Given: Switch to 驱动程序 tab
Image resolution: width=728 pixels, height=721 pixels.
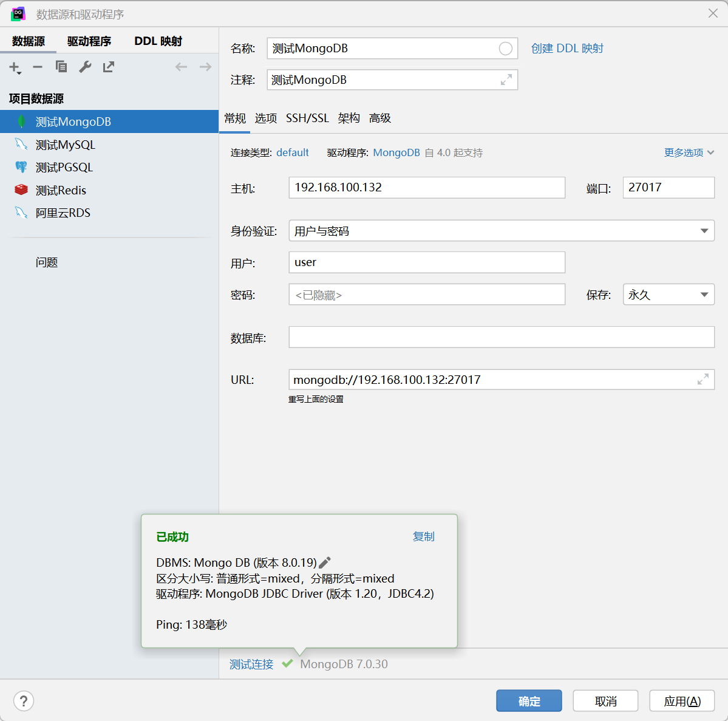Looking at the screenshot, I should [x=89, y=41].
